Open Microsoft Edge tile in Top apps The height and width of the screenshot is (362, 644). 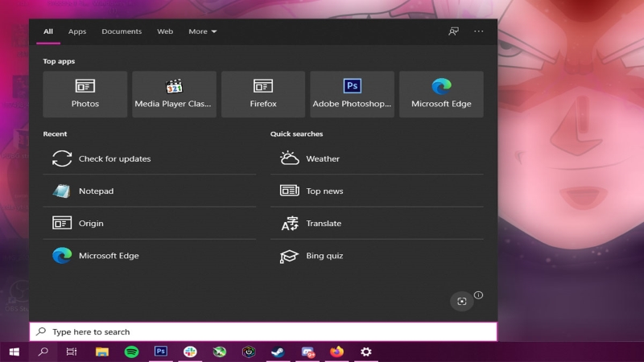coord(441,94)
